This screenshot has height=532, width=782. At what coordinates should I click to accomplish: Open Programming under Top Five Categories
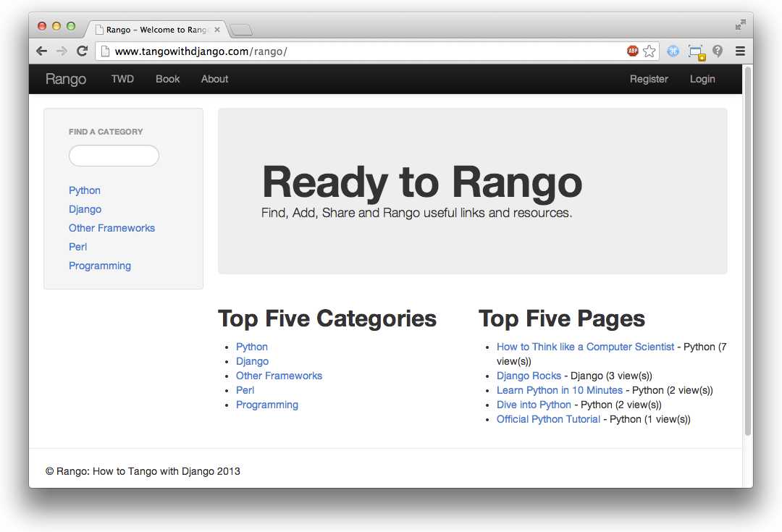click(x=266, y=405)
